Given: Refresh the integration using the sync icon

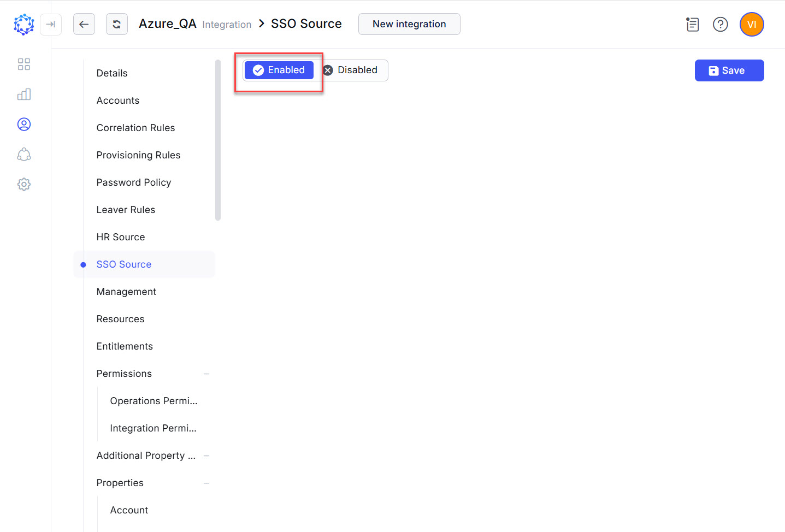Looking at the screenshot, I should (x=116, y=24).
